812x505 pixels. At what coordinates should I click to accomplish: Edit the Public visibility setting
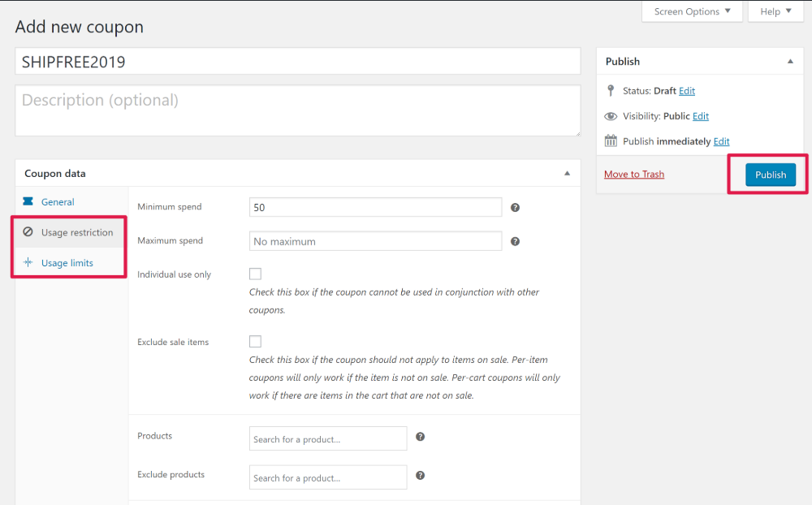tap(700, 116)
